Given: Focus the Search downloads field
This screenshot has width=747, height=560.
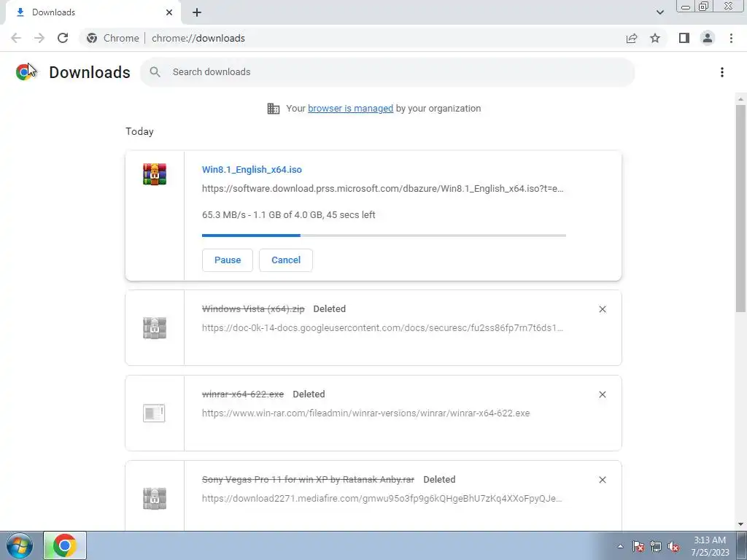Looking at the screenshot, I should click(387, 72).
